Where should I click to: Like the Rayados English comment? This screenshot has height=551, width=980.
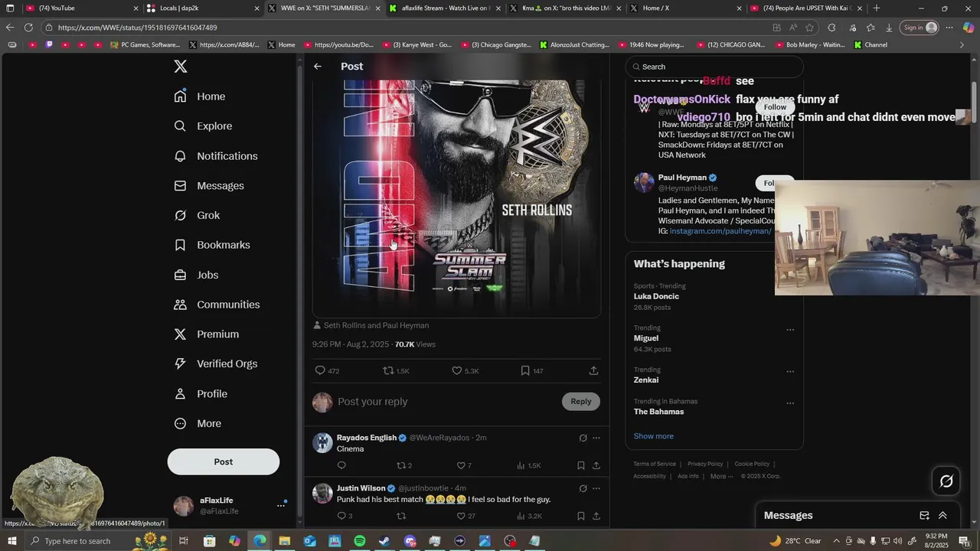(461, 465)
